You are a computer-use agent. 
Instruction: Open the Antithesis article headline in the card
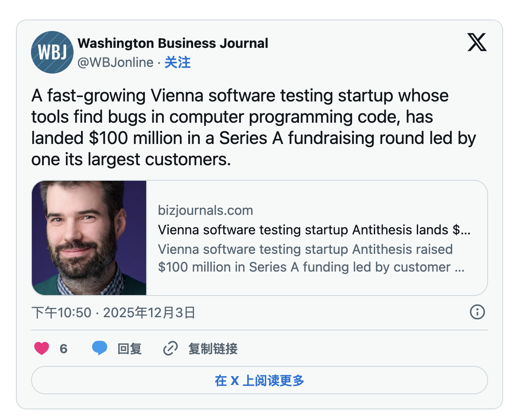[x=314, y=230]
